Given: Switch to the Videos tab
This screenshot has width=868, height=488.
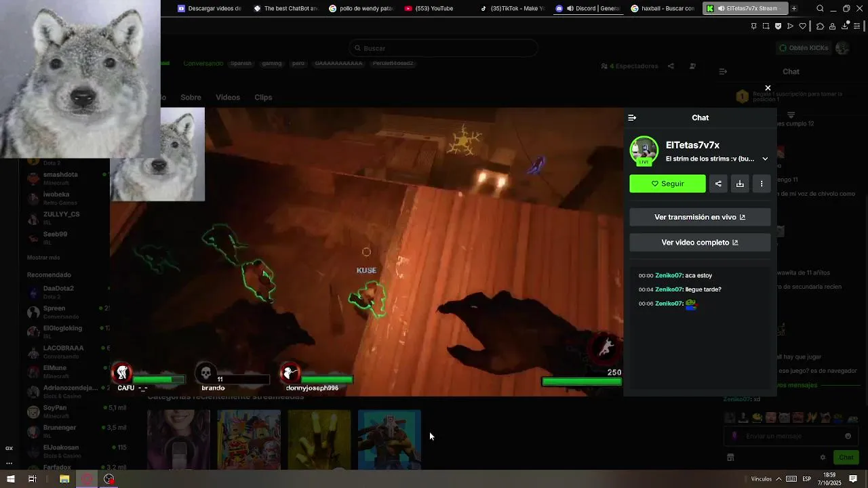Looking at the screenshot, I should click(x=228, y=98).
